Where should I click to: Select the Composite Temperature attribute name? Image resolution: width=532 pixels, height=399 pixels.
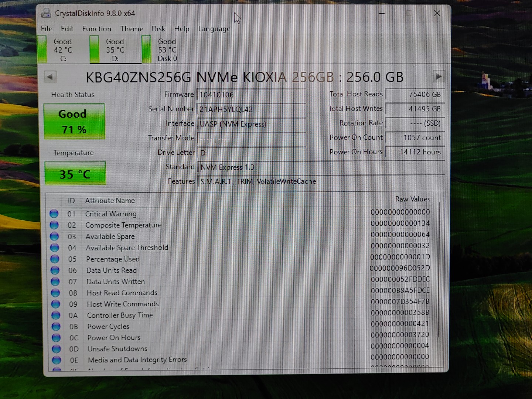click(123, 225)
